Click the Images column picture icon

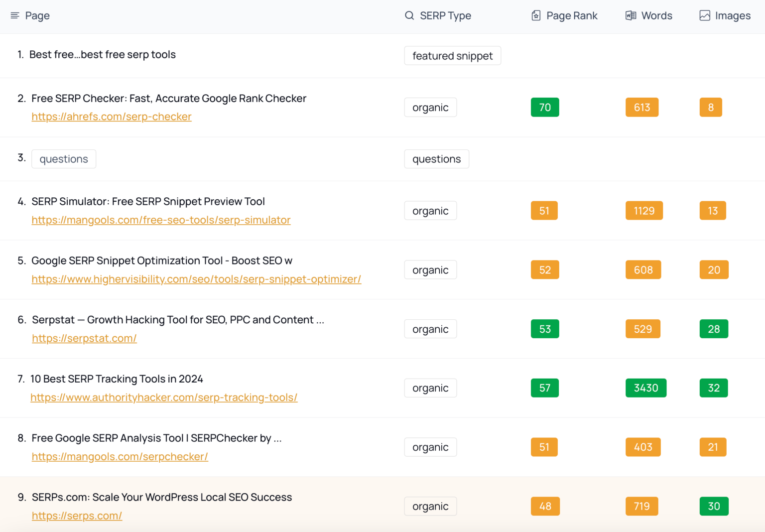[705, 16]
